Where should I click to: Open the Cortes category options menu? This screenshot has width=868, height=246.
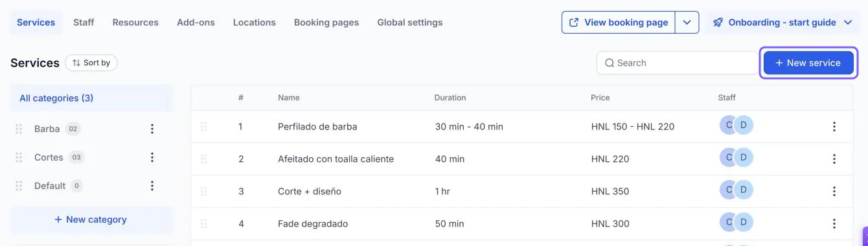[x=152, y=157]
